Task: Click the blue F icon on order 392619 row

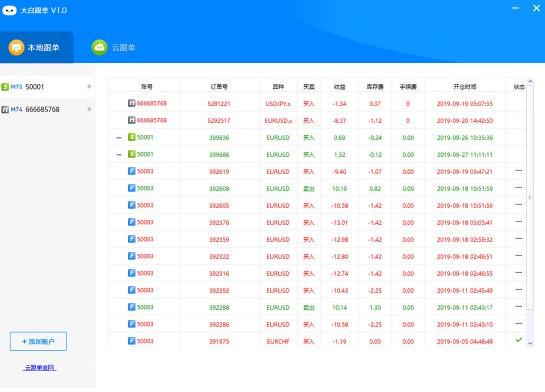Action: (131, 171)
